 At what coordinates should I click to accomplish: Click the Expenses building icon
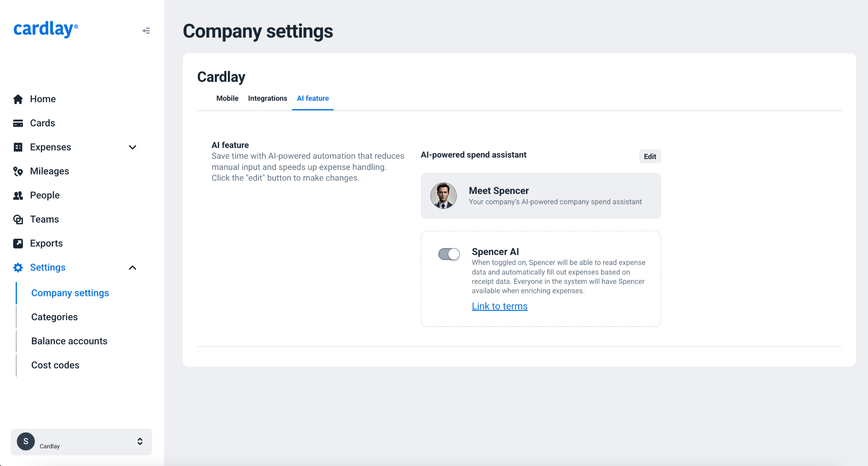coord(18,147)
